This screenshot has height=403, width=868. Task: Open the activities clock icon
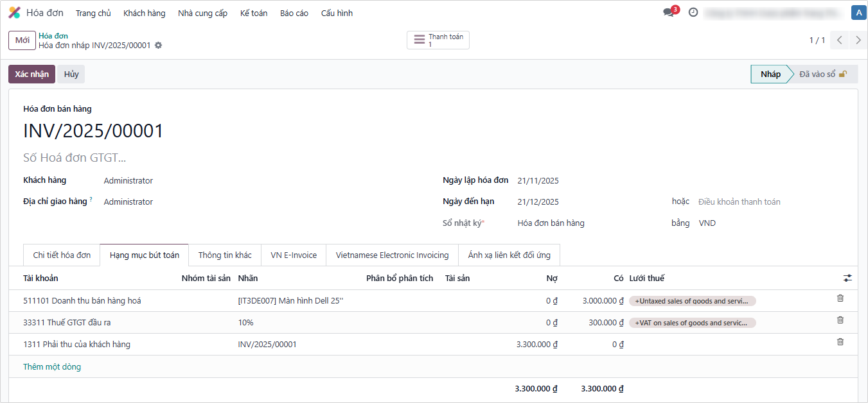click(693, 12)
